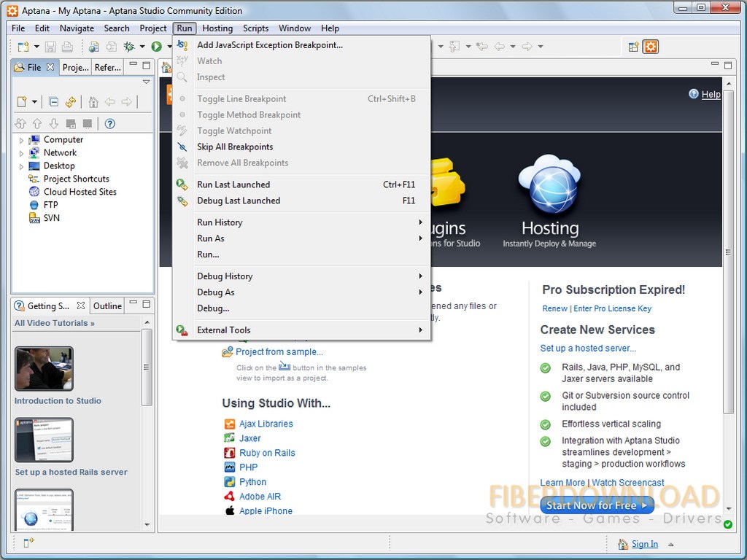
Task: Open the Project from sample... link
Action: (x=279, y=352)
